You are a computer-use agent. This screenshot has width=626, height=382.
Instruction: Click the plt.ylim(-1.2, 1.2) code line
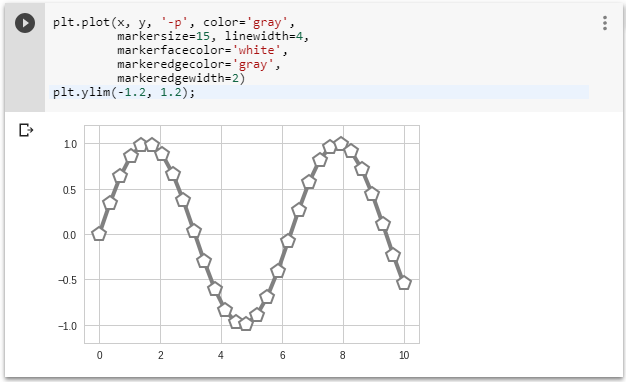[124, 92]
